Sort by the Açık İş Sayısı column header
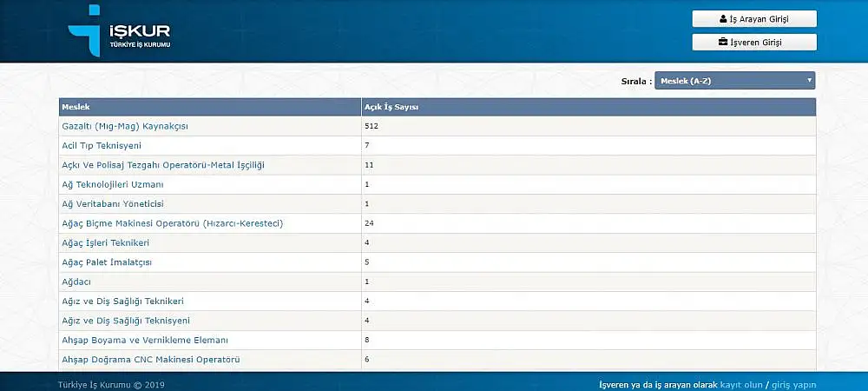This screenshot has height=391, width=868. click(x=391, y=107)
